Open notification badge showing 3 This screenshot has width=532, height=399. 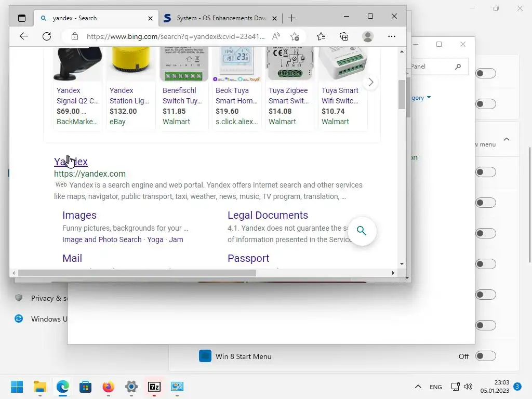517,387
